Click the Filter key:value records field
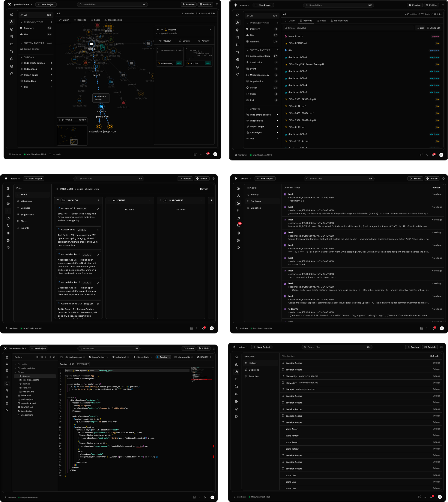 pos(348,28)
